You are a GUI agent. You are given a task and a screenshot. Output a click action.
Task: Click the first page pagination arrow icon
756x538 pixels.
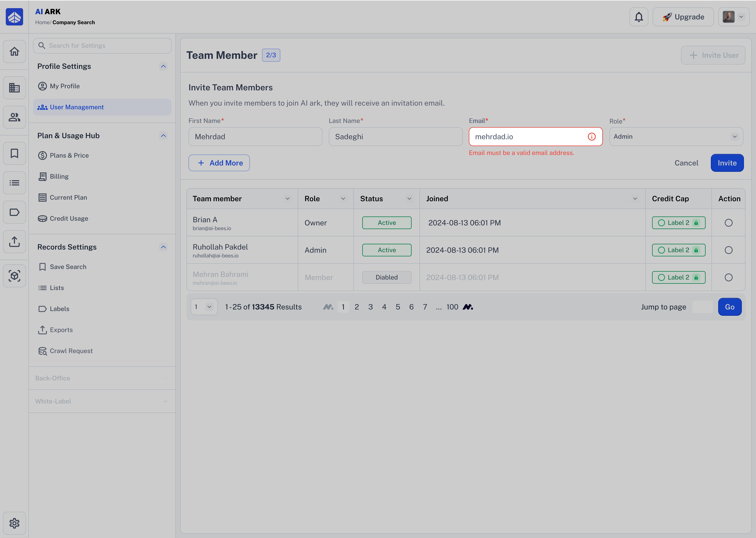coord(328,307)
